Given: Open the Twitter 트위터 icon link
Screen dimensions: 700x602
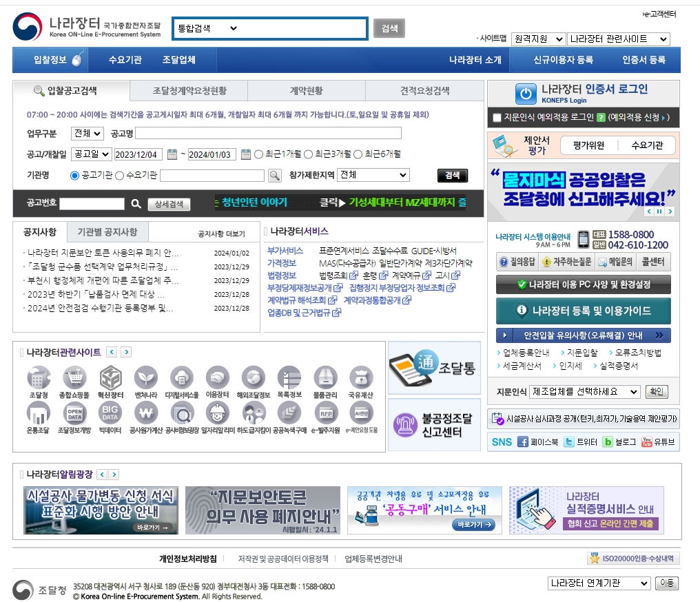Looking at the screenshot, I should pos(569,442).
